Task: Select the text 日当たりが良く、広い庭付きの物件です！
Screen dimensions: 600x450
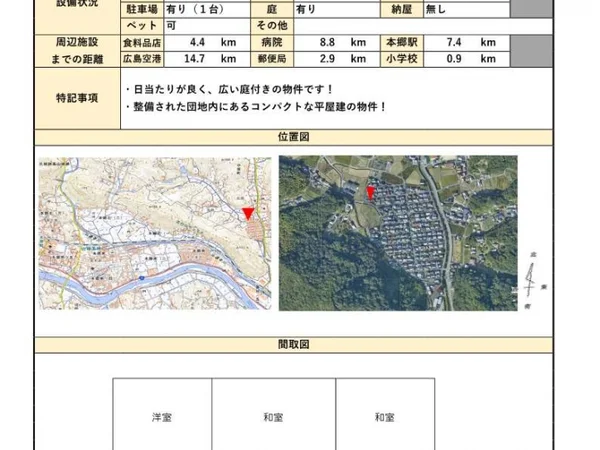Action: point(233,90)
